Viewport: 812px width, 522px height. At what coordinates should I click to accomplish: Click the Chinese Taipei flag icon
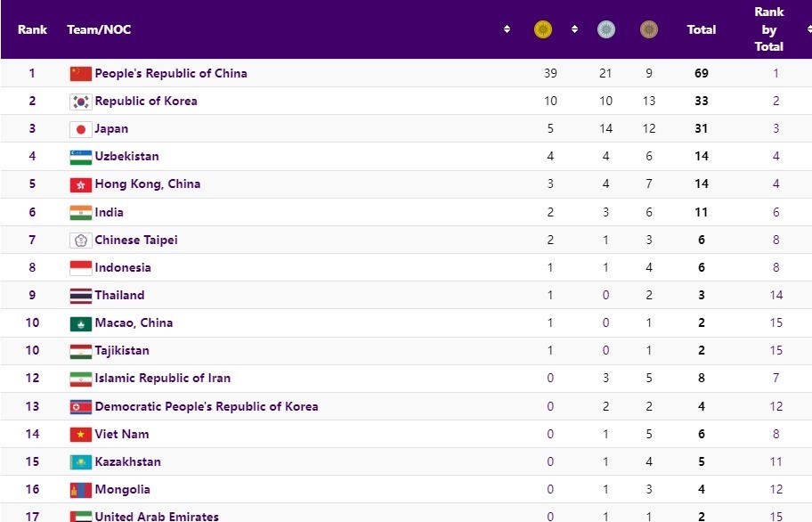pyautogui.click(x=81, y=241)
